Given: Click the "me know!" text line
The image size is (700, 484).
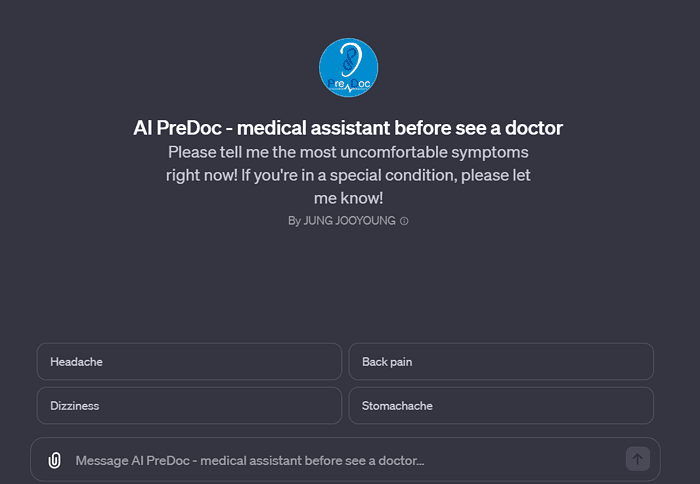Looking at the screenshot, I should coord(348,197).
